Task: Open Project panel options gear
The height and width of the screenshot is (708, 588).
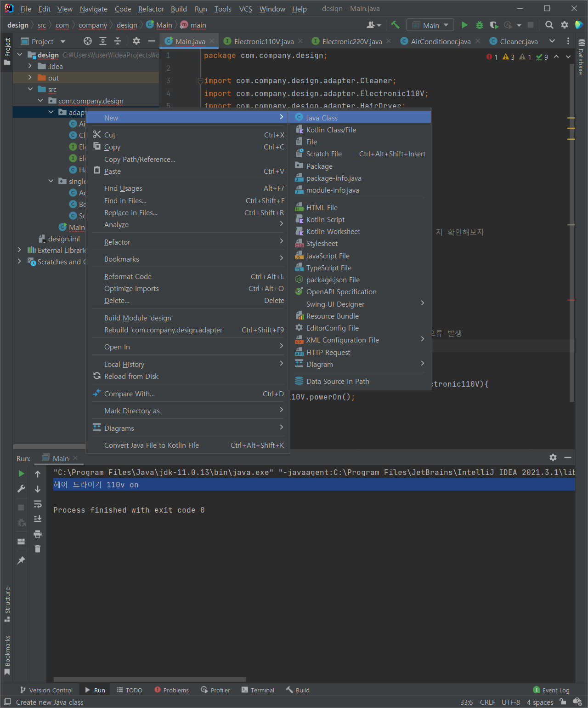Action: [136, 41]
